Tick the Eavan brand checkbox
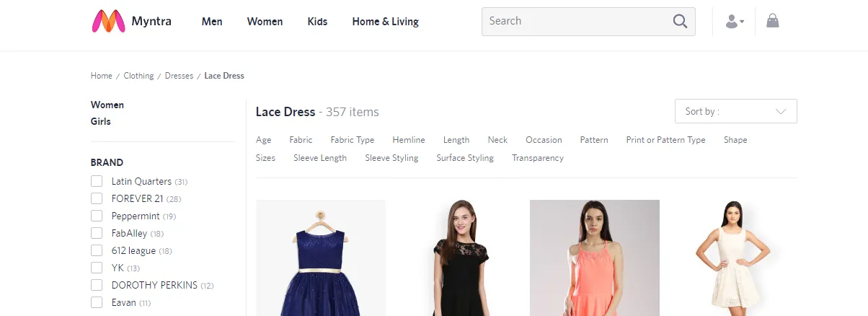The image size is (868, 316). pos(97,302)
